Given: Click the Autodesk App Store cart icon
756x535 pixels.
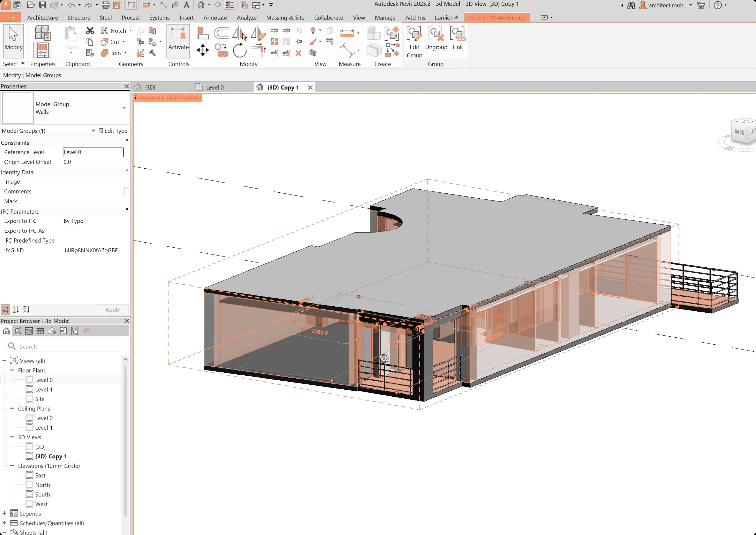Looking at the screenshot, I should tap(701, 5).
